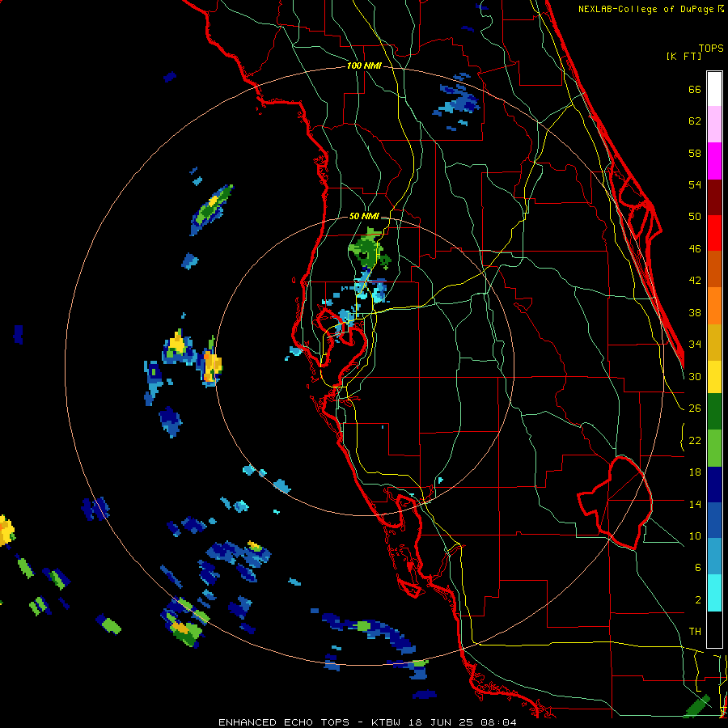Choose the dark green legend swatch
Viewport: 728px width, 728px height.
coord(714,412)
